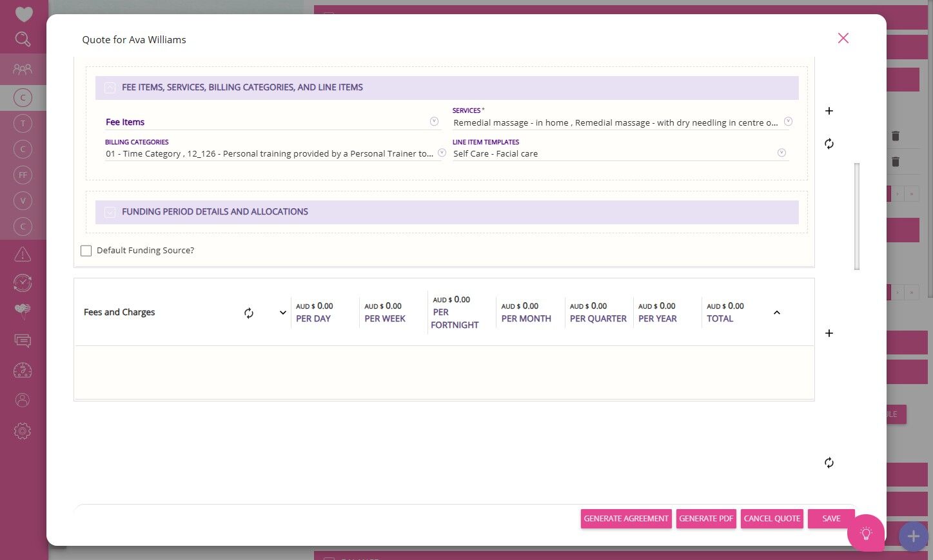Open the people group icon in sidebar
The image size is (933, 560).
click(23, 69)
